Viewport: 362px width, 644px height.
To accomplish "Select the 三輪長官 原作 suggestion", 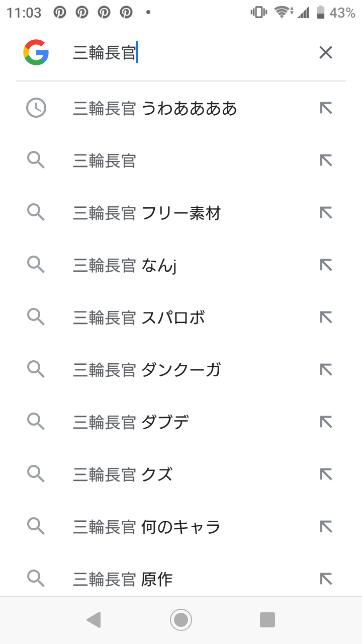I will click(123, 580).
